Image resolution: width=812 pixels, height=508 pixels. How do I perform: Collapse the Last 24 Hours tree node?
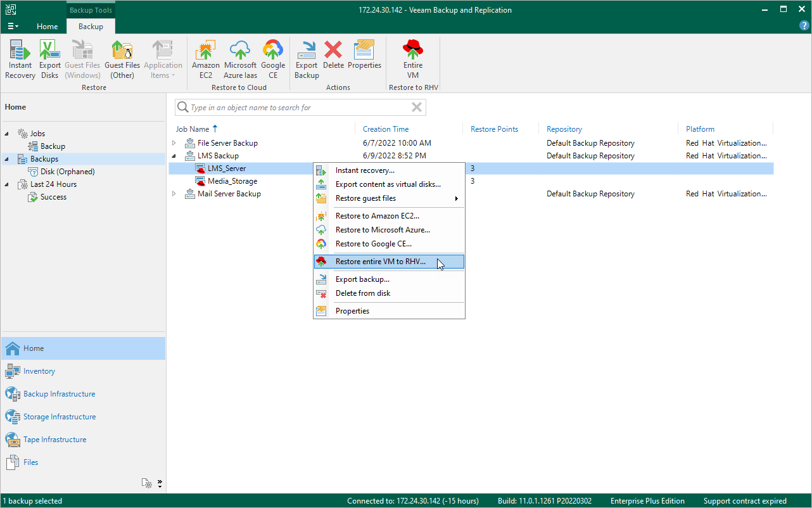[7, 184]
